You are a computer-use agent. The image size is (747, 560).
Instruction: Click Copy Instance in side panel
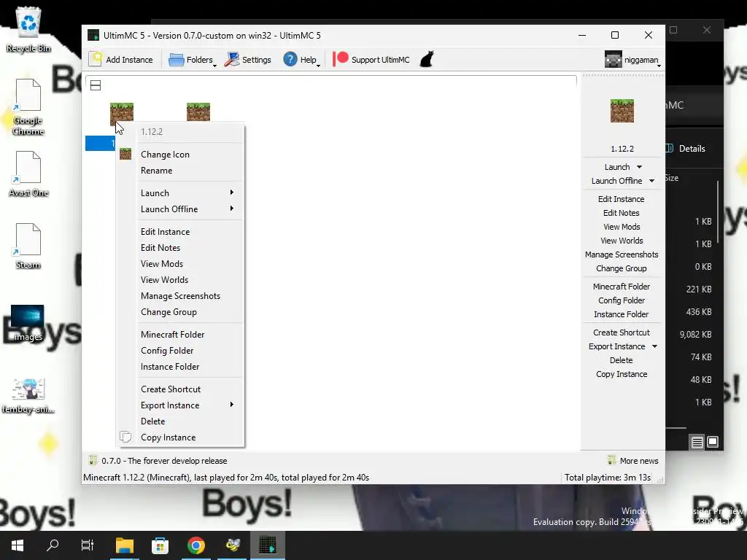pyautogui.click(x=622, y=374)
